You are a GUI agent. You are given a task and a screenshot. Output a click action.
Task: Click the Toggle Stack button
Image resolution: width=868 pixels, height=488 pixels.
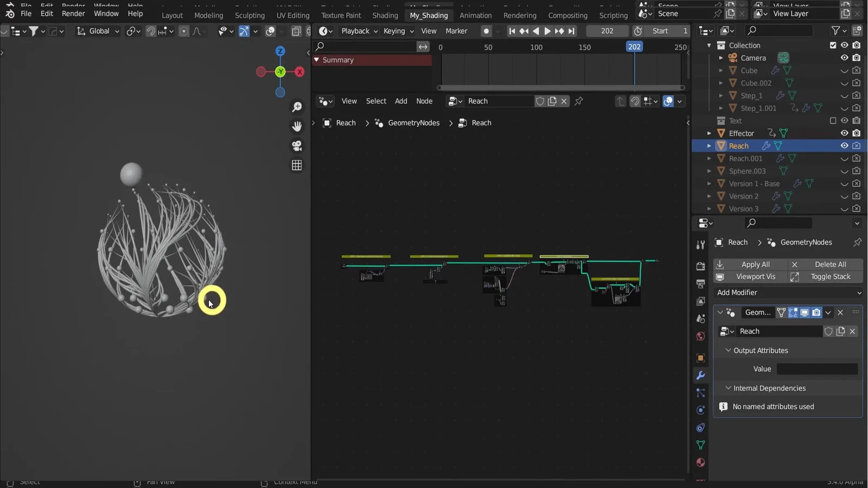click(825, 277)
